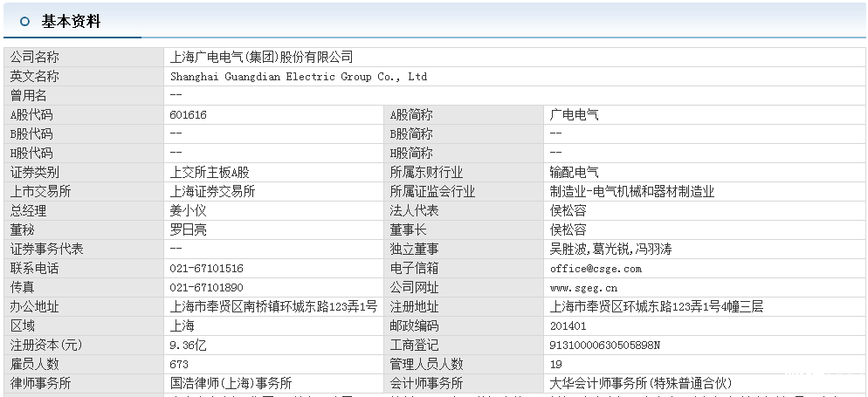The image size is (868, 397).
Task: Click the 英文名称 label cell
Action: pyautogui.click(x=84, y=76)
